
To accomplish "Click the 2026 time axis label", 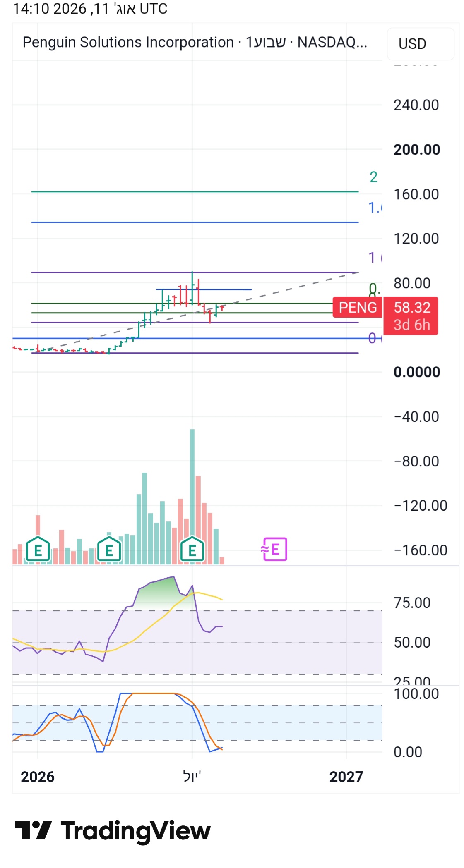I will tap(38, 777).
